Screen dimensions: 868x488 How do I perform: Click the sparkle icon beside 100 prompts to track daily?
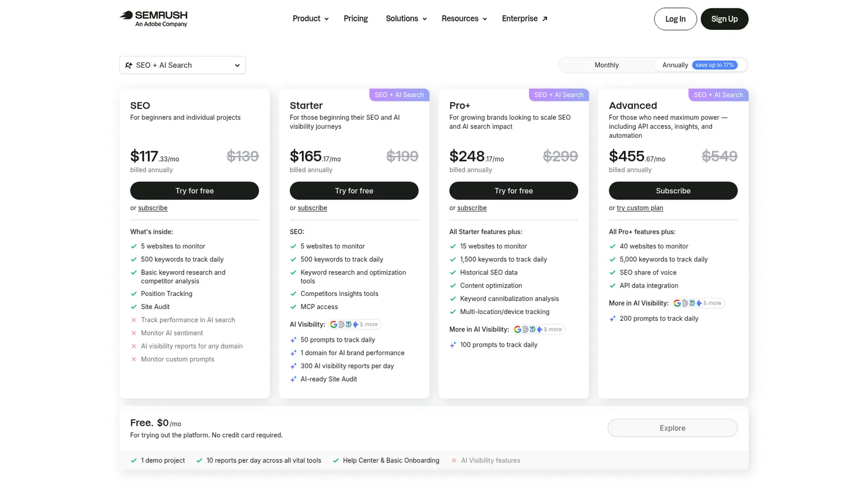pos(453,345)
